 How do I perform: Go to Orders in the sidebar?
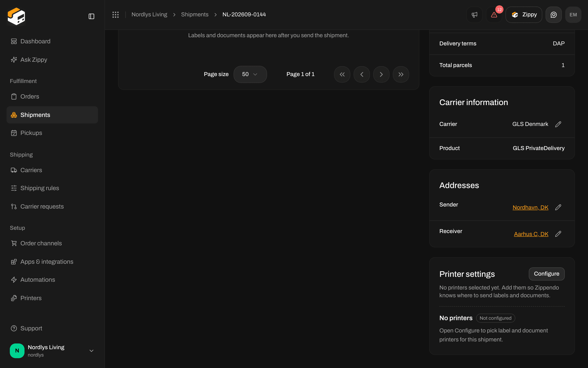pos(52,96)
